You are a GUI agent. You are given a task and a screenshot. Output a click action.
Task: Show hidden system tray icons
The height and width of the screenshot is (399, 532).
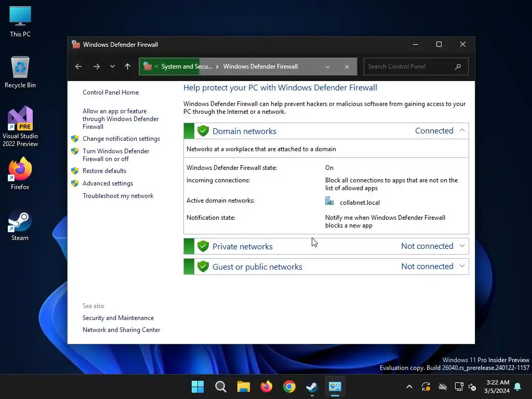(x=409, y=387)
